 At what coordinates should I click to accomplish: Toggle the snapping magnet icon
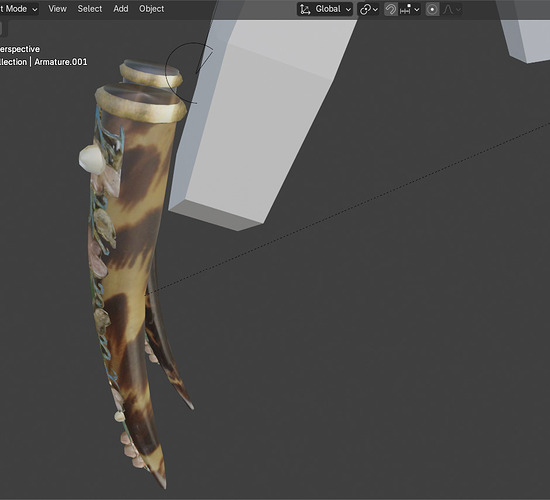(x=390, y=9)
